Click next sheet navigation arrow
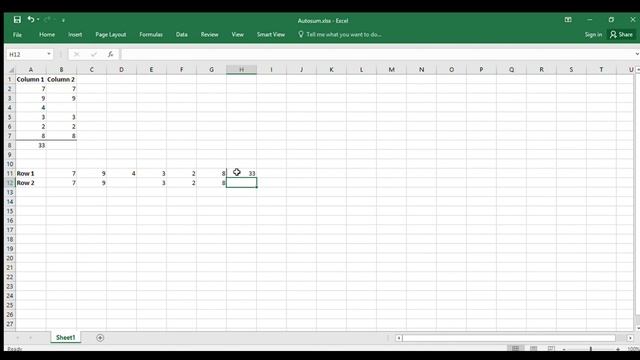 click(x=30, y=338)
